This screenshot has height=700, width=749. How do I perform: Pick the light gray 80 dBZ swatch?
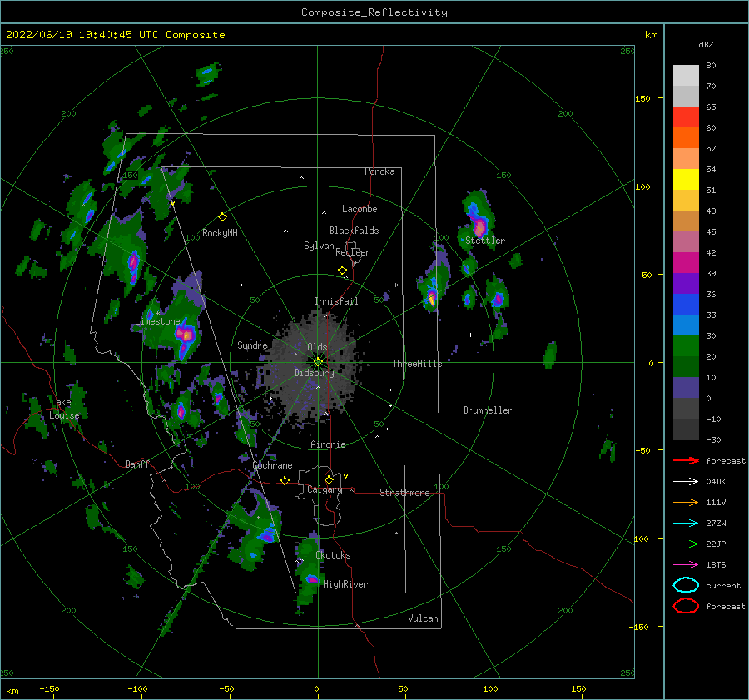click(686, 76)
